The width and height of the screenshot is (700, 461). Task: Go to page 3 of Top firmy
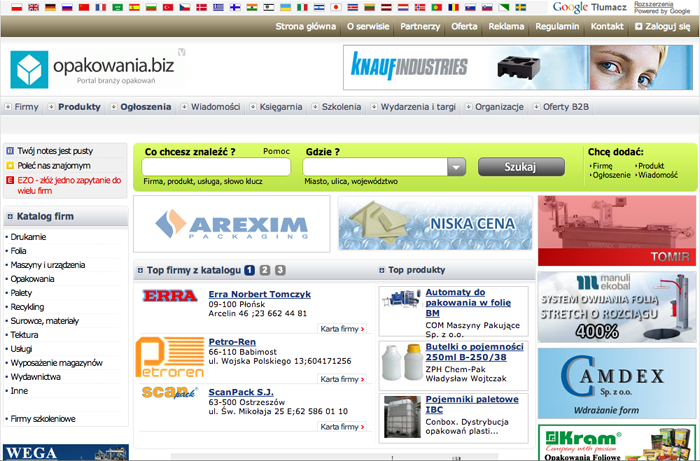pos(280,270)
